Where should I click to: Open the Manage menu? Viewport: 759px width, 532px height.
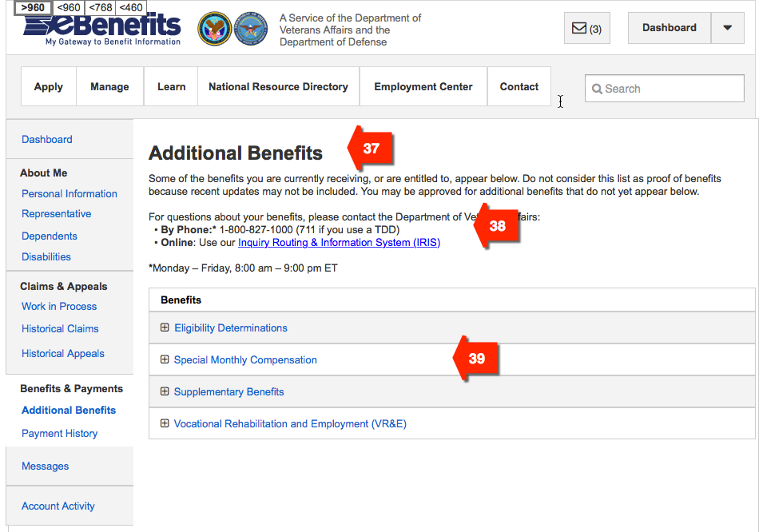(x=110, y=86)
